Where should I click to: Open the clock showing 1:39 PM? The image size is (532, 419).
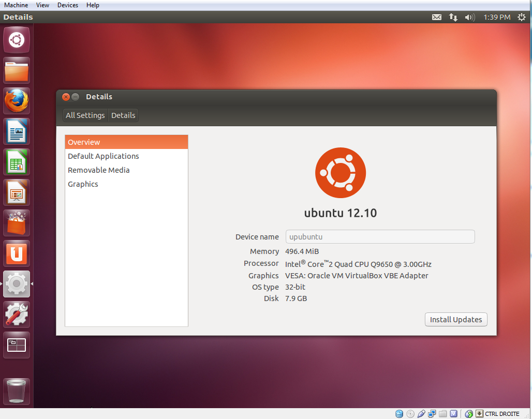click(x=497, y=17)
